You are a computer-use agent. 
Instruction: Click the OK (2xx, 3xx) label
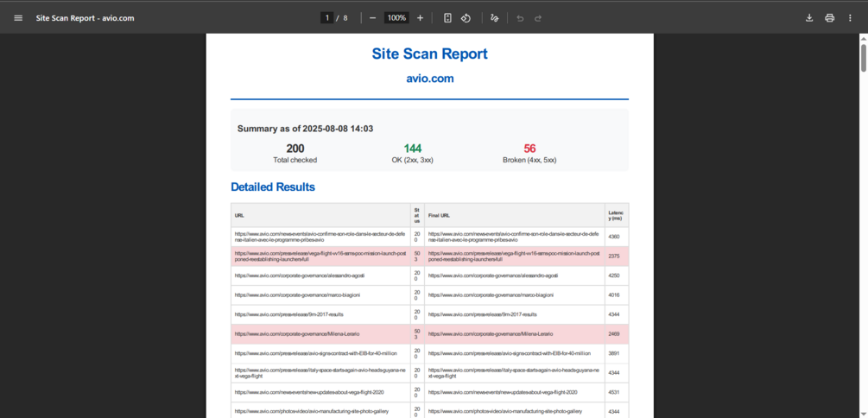tap(413, 160)
